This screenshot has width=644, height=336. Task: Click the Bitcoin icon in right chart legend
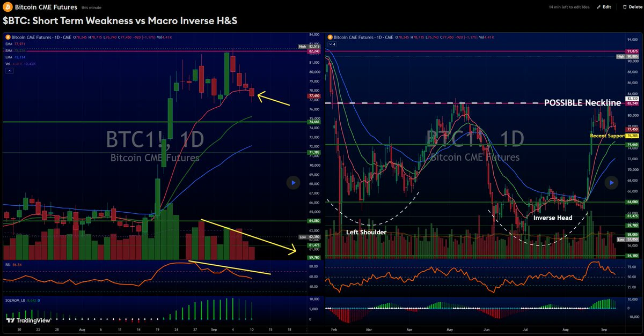[330, 37]
